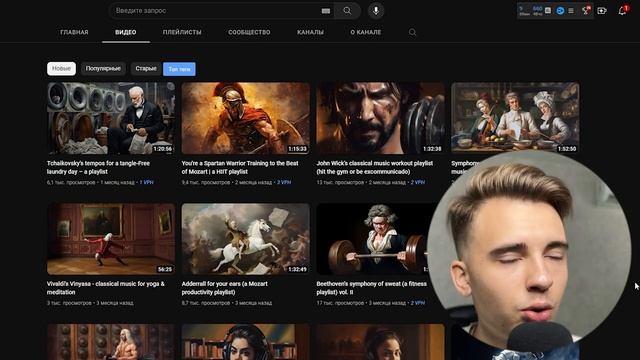The width and height of the screenshot is (640, 360).
Task: Open the white horse Mozart thumbnail
Action: coord(245,239)
